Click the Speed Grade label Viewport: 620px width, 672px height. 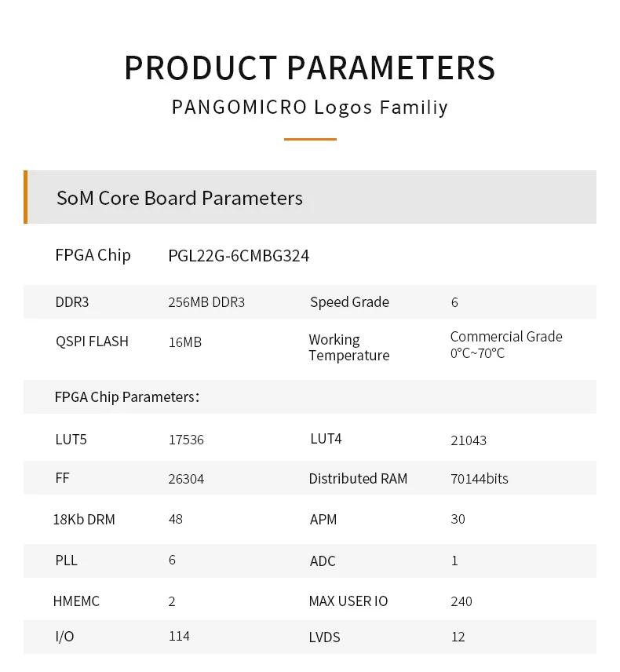tap(350, 302)
